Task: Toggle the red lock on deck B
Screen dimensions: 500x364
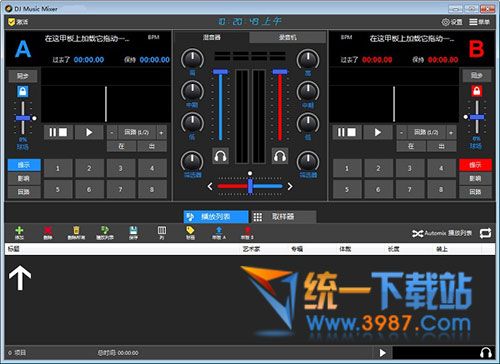Action: (477, 91)
